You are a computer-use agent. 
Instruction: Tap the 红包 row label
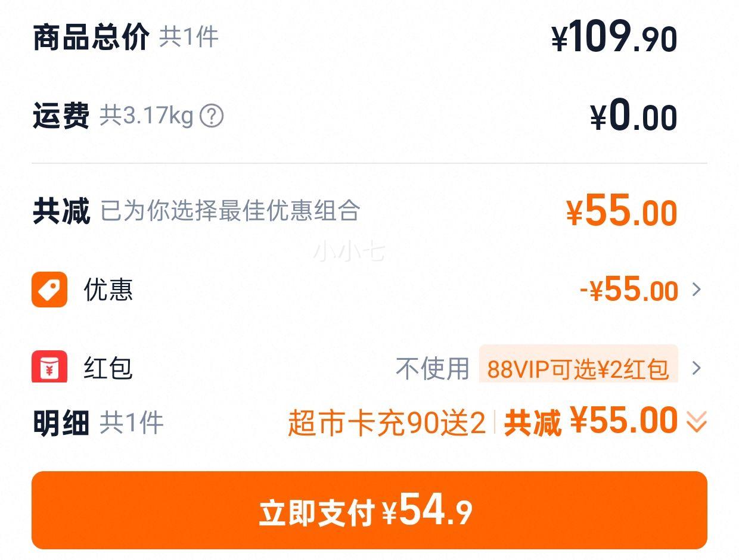pos(108,368)
